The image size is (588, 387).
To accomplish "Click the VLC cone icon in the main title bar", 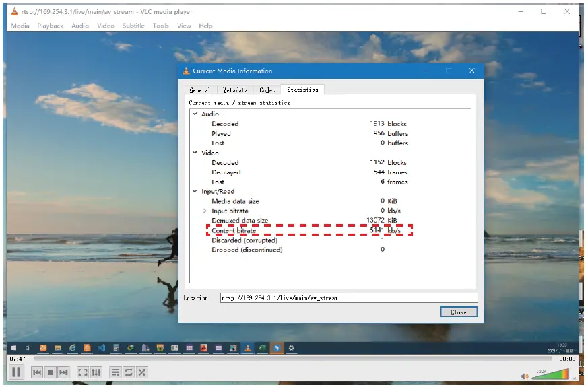I will pyautogui.click(x=14, y=11).
